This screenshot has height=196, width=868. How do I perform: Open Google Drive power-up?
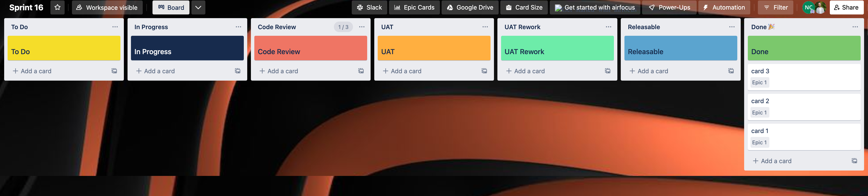pos(470,7)
